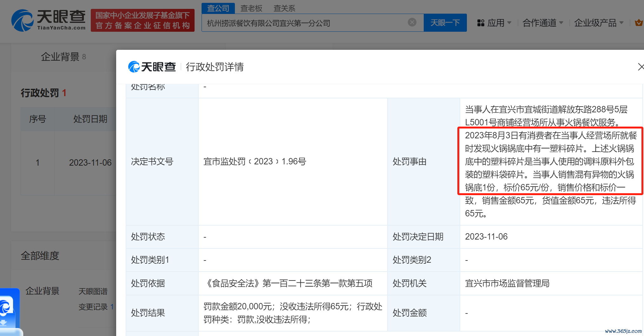Open the 天眼图谱 link
Image resolution: width=644 pixels, height=336 pixels.
tap(93, 291)
